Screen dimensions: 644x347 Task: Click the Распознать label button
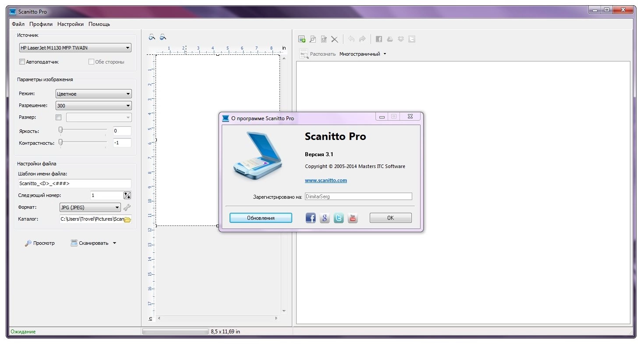323,54
